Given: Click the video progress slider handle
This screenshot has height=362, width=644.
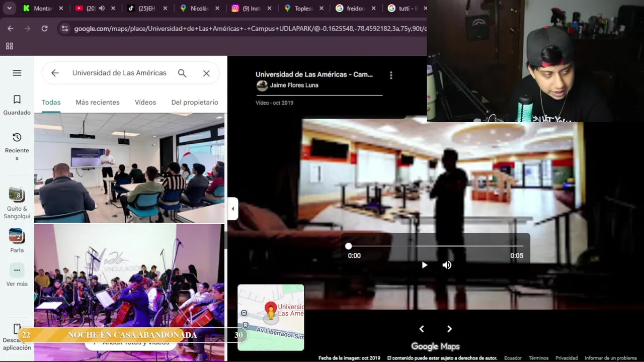Looking at the screenshot, I should coord(348,246).
